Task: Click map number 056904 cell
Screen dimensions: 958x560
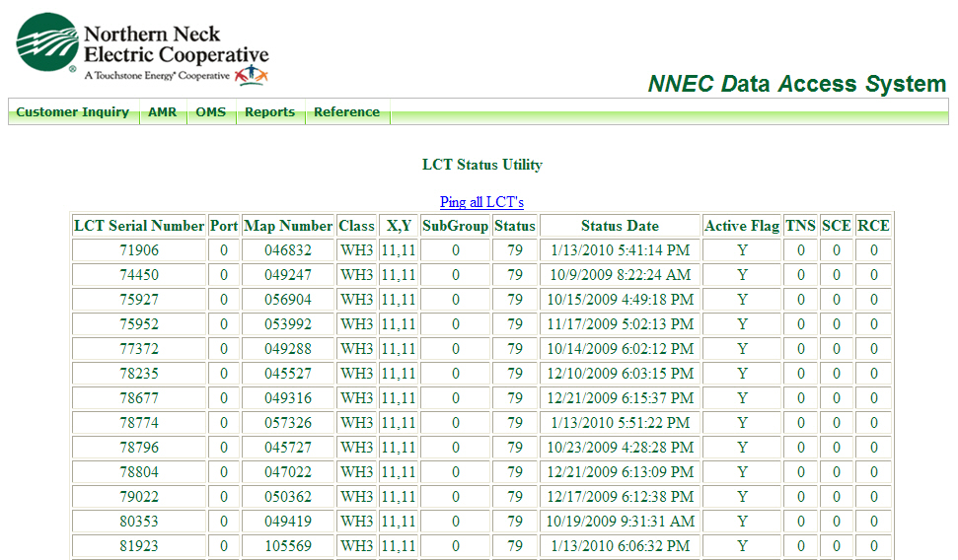Action: coord(288,300)
